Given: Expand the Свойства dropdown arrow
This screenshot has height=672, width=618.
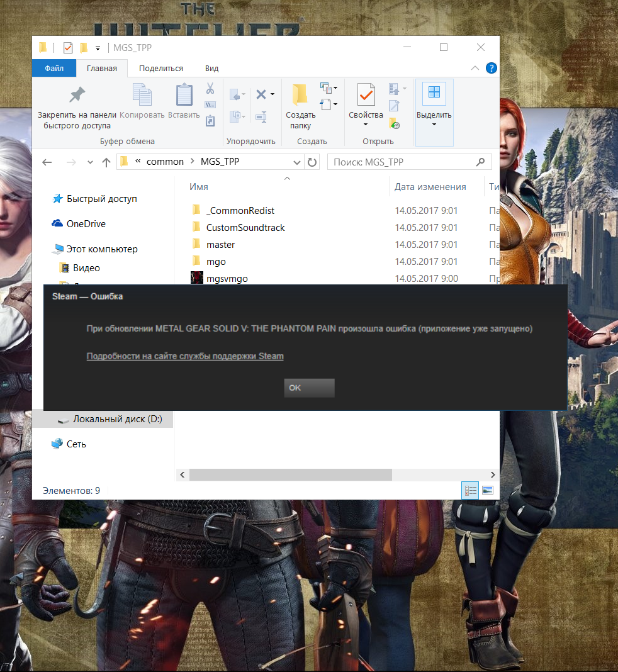Looking at the screenshot, I should (x=366, y=125).
